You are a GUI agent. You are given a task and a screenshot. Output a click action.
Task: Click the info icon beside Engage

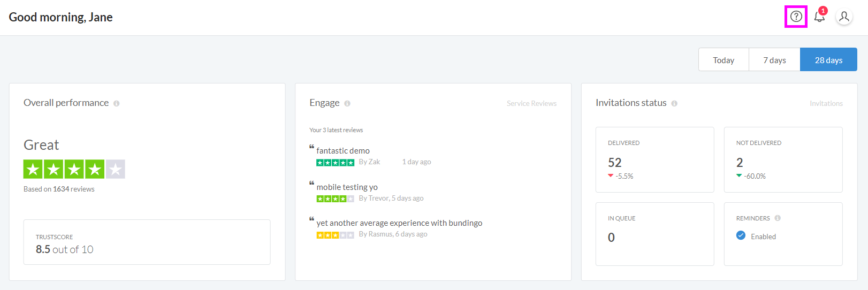tap(347, 103)
